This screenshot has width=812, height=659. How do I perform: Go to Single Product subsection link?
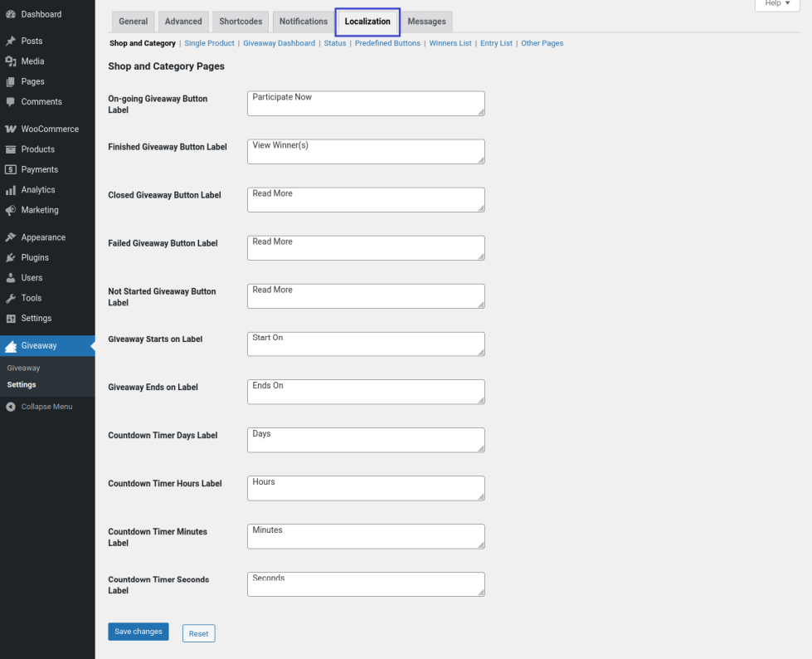(209, 43)
